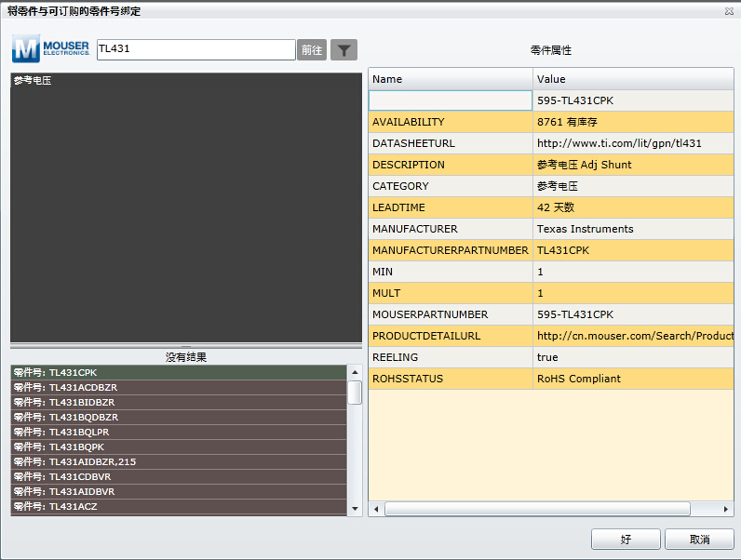
Task: Select part TL431CDBVR in results list
Action: (x=179, y=476)
